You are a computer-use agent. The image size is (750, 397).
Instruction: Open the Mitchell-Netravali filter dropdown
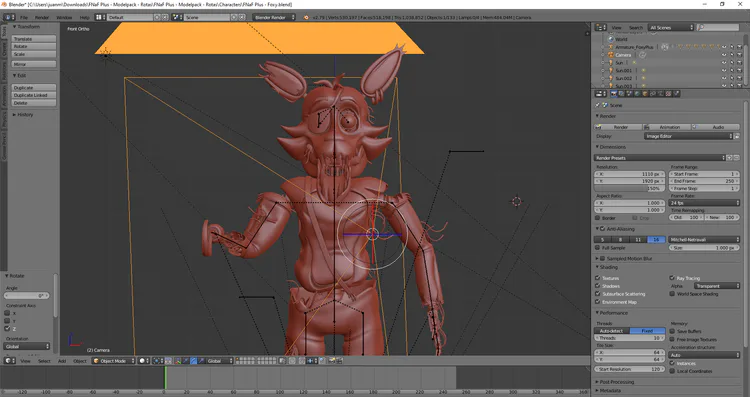(x=704, y=240)
